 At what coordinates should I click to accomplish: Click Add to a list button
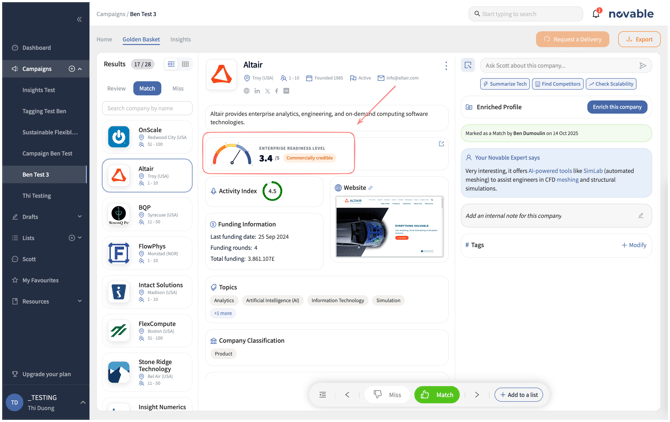[x=519, y=395]
